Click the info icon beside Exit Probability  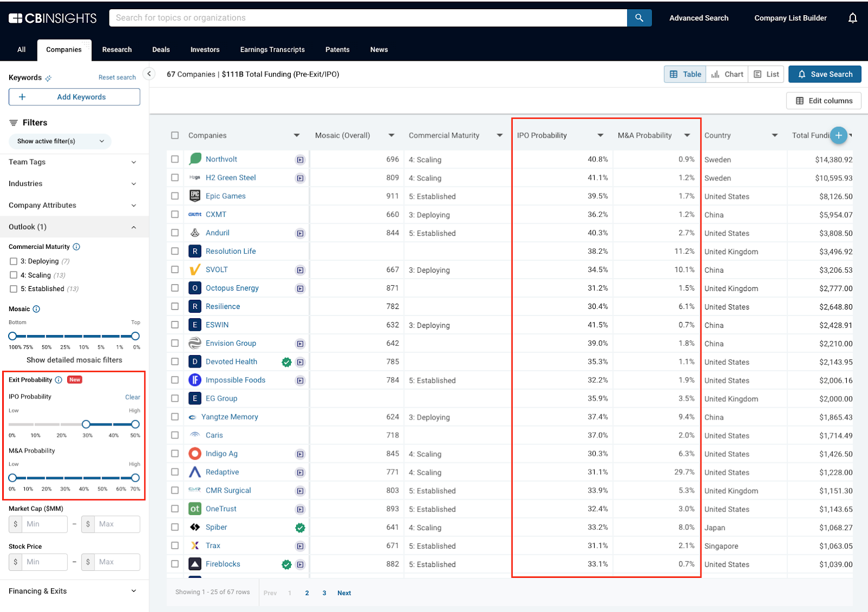[59, 380]
